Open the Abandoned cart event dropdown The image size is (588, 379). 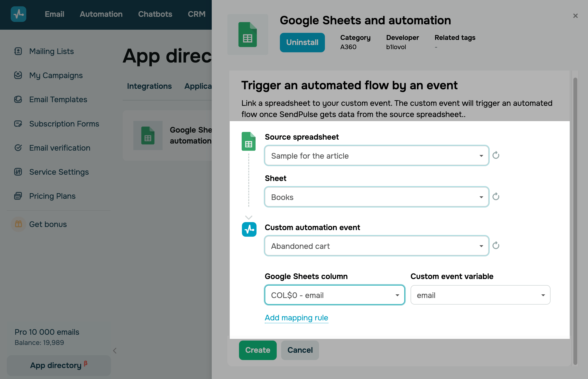pos(376,246)
